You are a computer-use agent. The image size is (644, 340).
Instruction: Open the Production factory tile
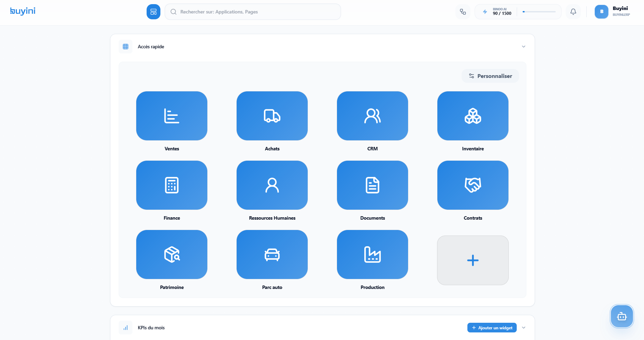point(373,254)
